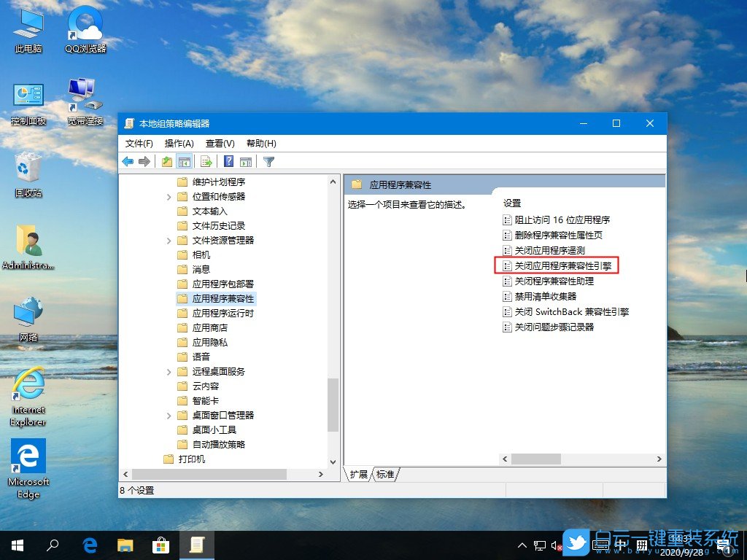Click the Search icon on the taskbar
This screenshot has width=747, height=560.
click(51, 545)
